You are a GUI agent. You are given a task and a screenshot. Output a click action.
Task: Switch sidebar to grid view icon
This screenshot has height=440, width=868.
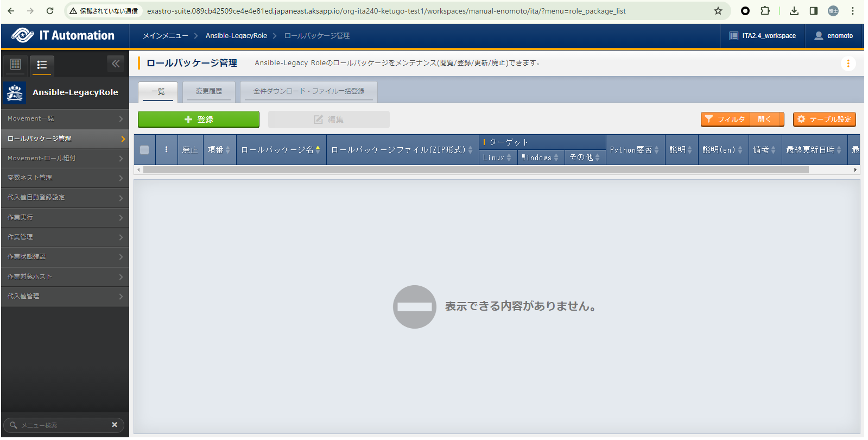coord(16,65)
